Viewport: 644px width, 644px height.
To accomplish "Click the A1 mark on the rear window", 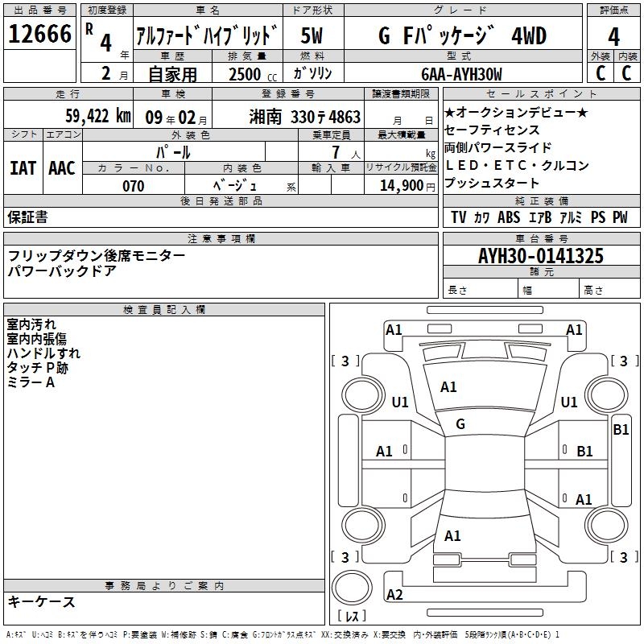I will click(452, 535).
